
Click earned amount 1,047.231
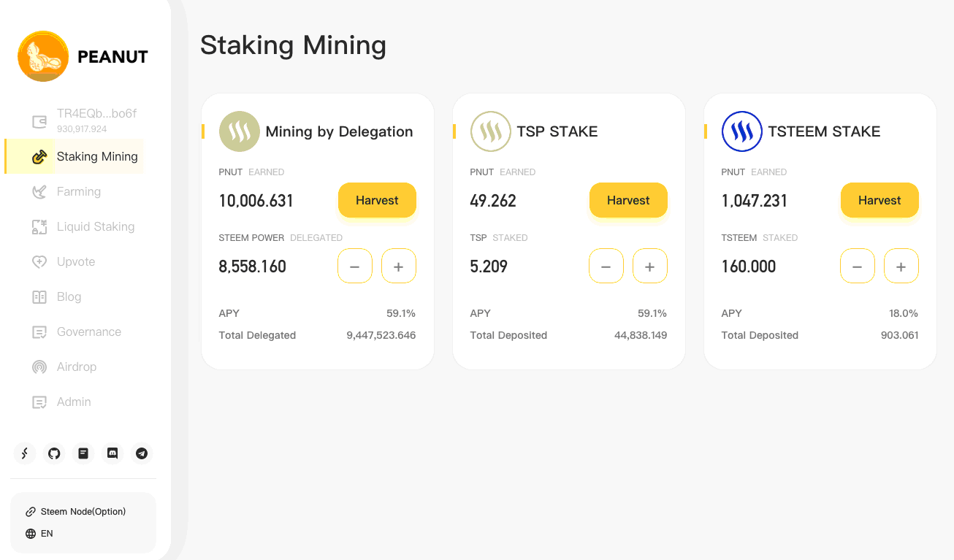(755, 201)
